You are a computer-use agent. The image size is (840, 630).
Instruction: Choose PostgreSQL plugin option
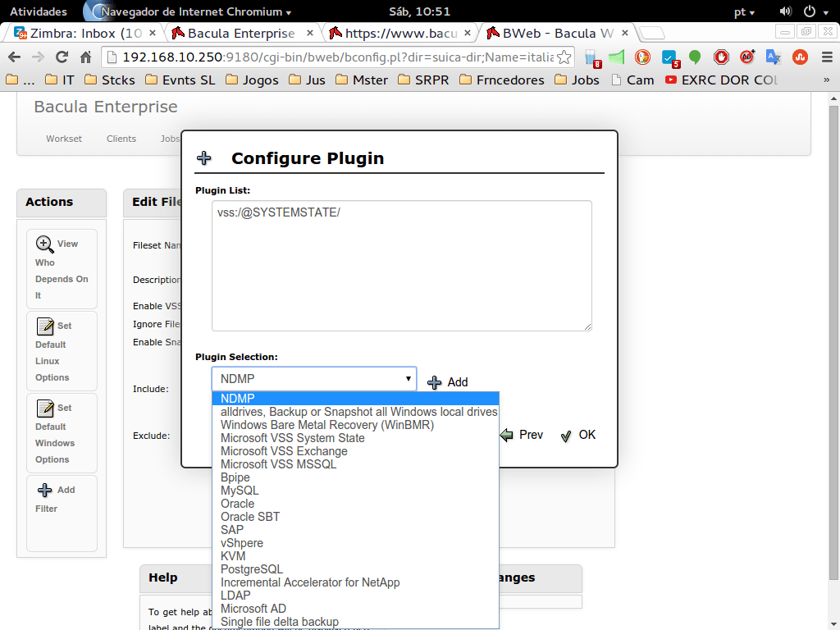[x=356, y=569]
